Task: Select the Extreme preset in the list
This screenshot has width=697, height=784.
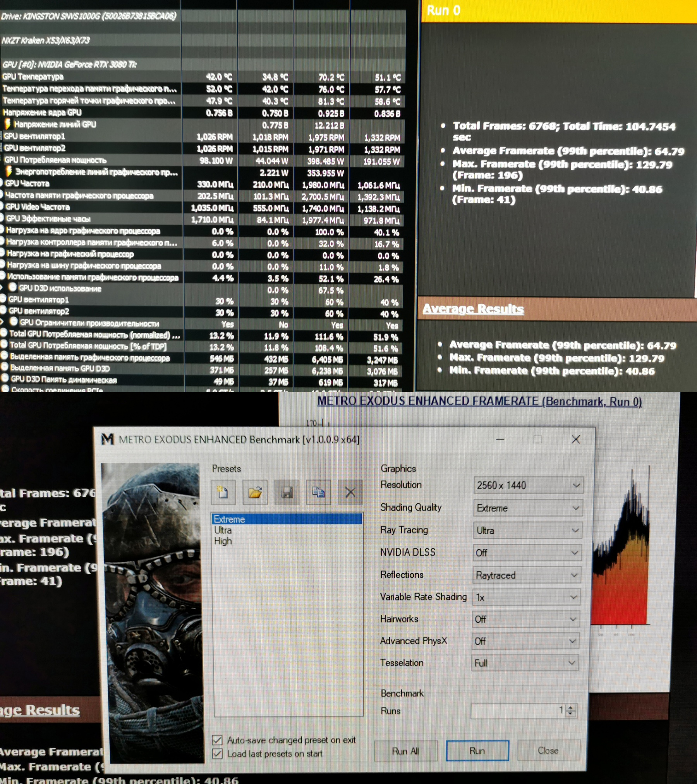Action: [x=287, y=519]
